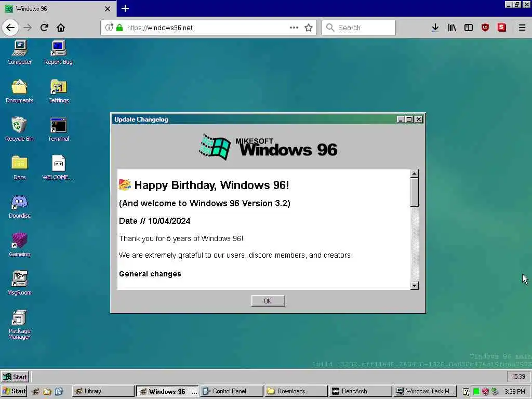Open the Gameing shortcut
Screen dimensions: 532x399
(20, 244)
